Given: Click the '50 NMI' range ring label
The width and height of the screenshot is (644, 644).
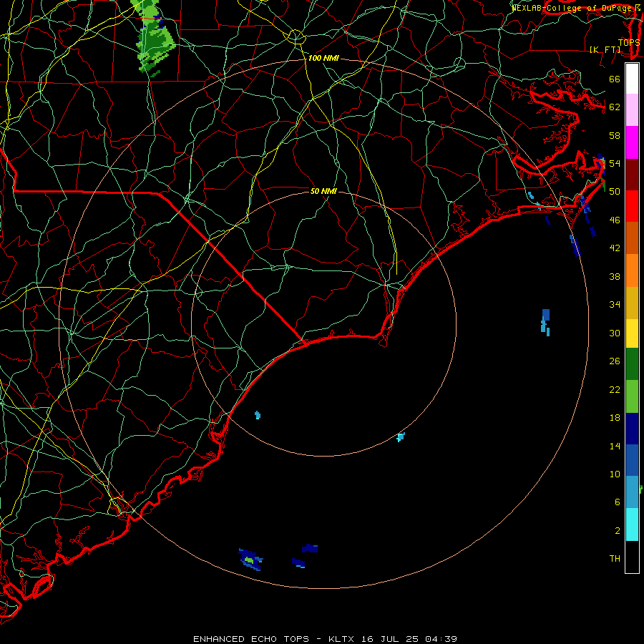Looking at the screenshot, I should click(323, 191).
